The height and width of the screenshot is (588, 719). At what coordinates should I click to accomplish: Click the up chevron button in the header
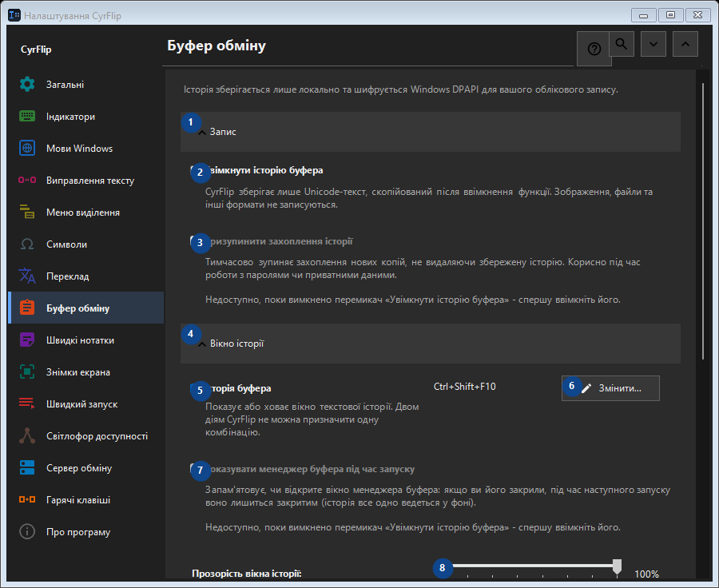685,44
